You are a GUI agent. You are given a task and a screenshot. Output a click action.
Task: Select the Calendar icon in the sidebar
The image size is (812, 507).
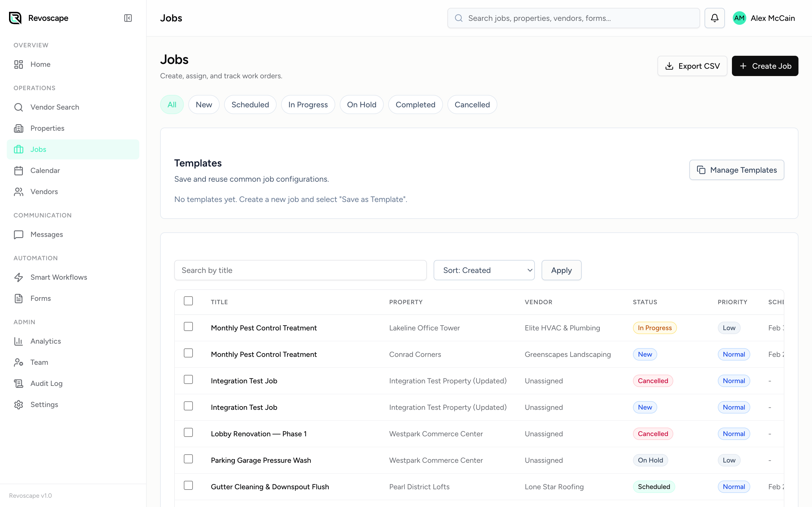click(x=18, y=170)
